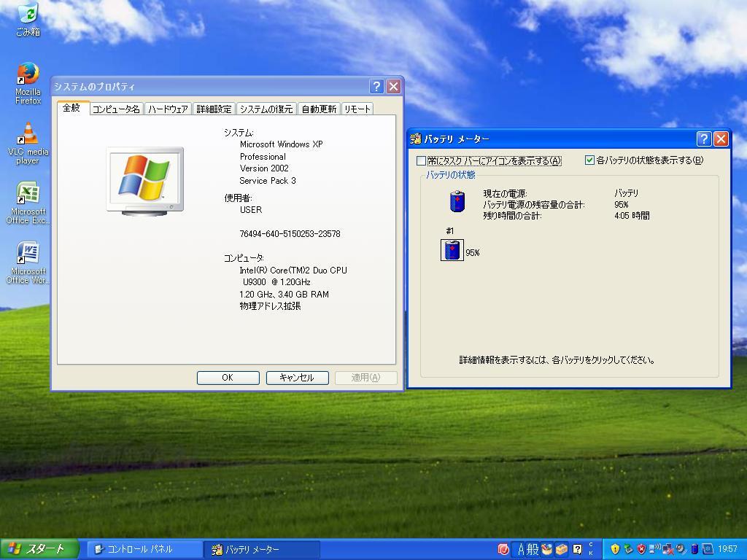The image size is (747, 560).
Task: Click the disconnected network tray icon
Action: [667, 550]
